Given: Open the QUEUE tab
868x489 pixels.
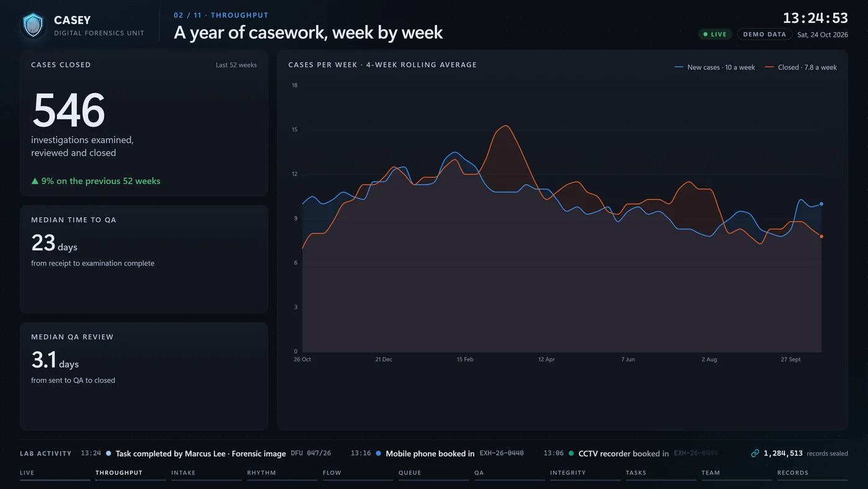Looking at the screenshot, I should (x=433, y=473).
